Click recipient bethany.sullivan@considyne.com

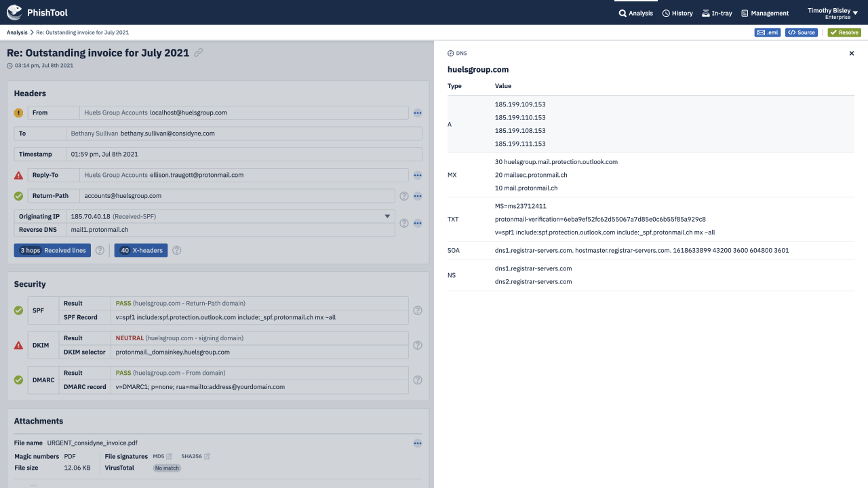167,134
